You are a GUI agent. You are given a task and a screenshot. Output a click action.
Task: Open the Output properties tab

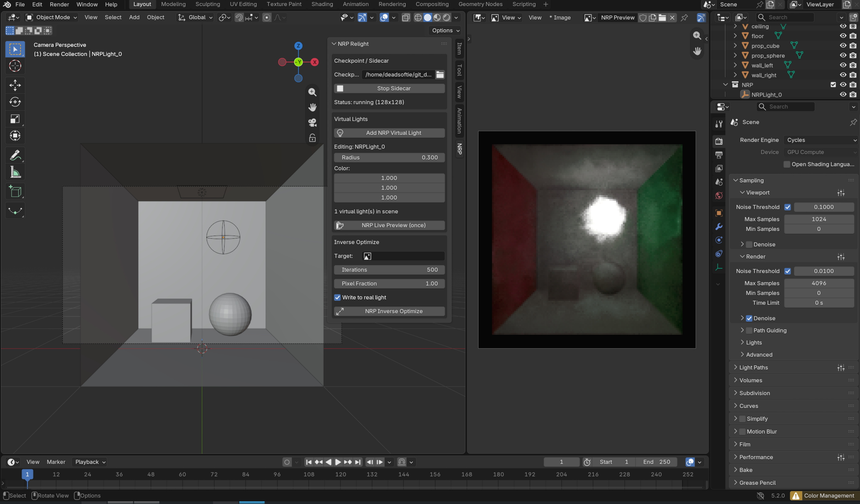pos(719,155)
